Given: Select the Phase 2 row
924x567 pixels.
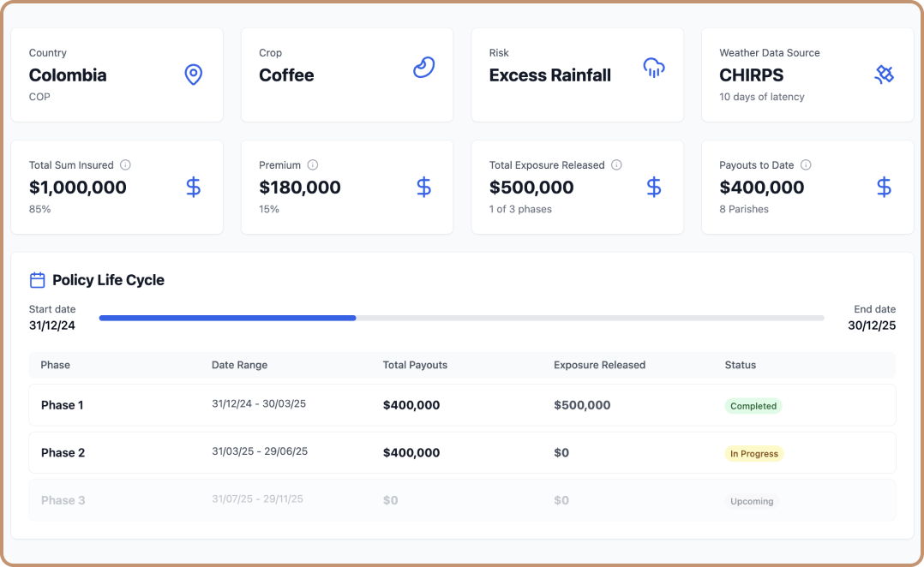Looking at the screenshot, I should pos(462,453).
